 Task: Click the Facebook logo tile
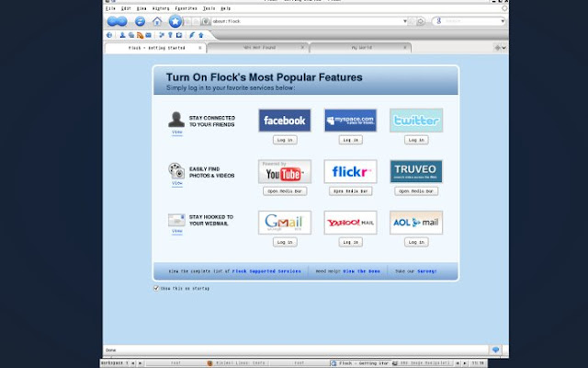tap(285, 121)
